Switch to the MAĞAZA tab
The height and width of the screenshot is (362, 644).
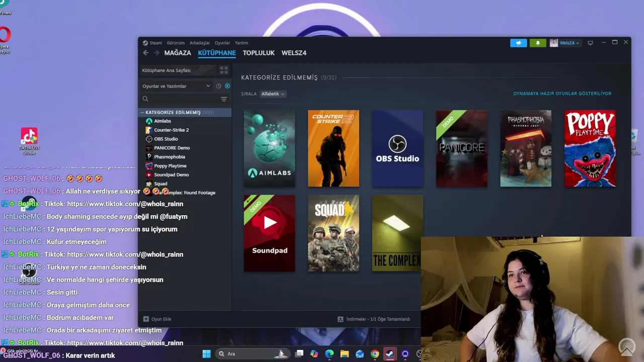(x=178, y=53)
